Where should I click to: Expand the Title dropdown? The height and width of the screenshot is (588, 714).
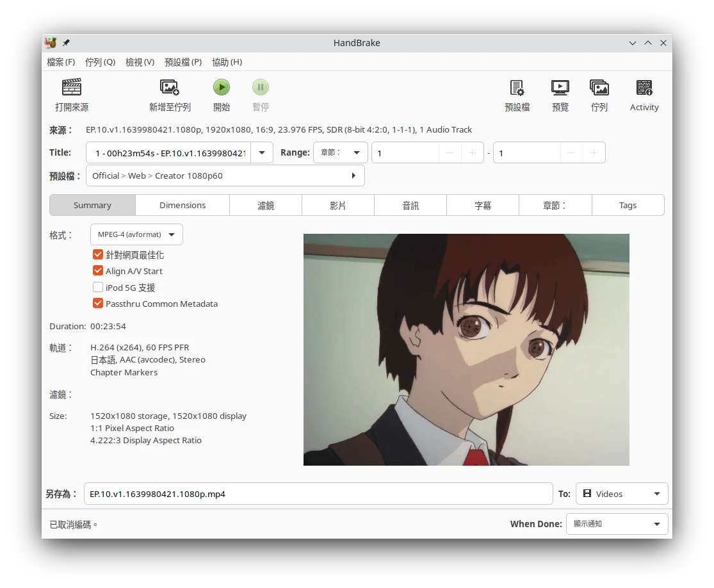262,153
